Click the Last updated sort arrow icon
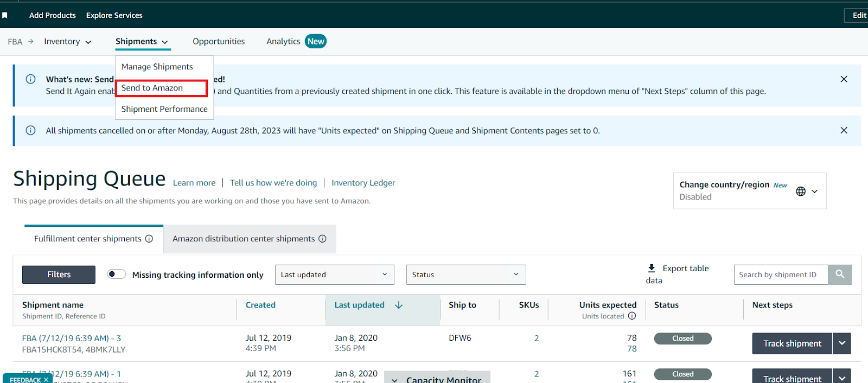The image size is (868, 383). 399,305
